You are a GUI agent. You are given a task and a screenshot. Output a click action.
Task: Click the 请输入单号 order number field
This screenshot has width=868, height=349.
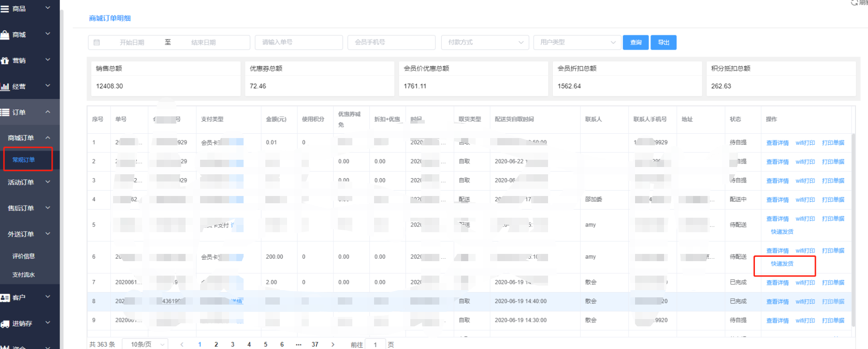tap(298, 42)
